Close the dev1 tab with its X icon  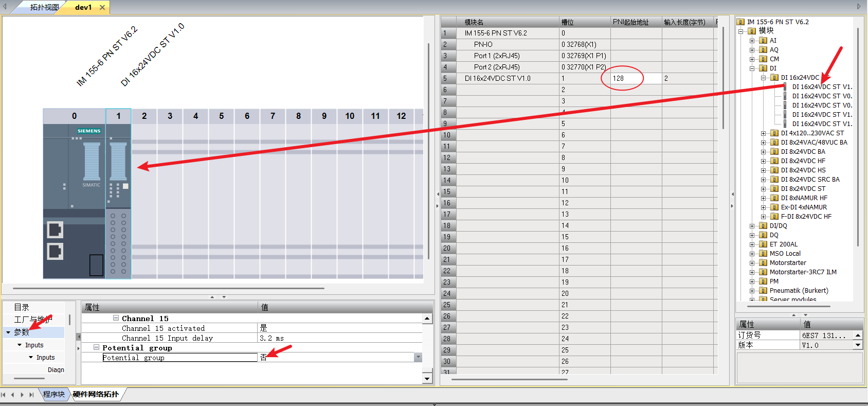102,8
